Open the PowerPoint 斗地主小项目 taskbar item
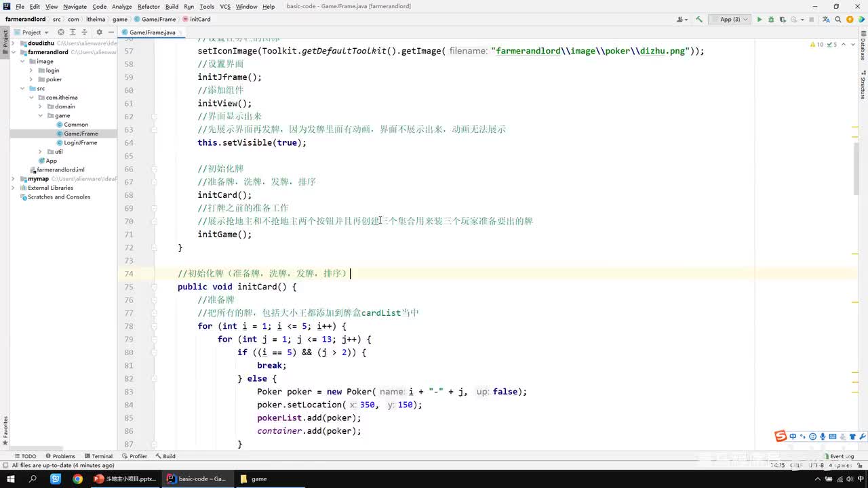This screenshot has height=488, width=868. pos(125,479)
